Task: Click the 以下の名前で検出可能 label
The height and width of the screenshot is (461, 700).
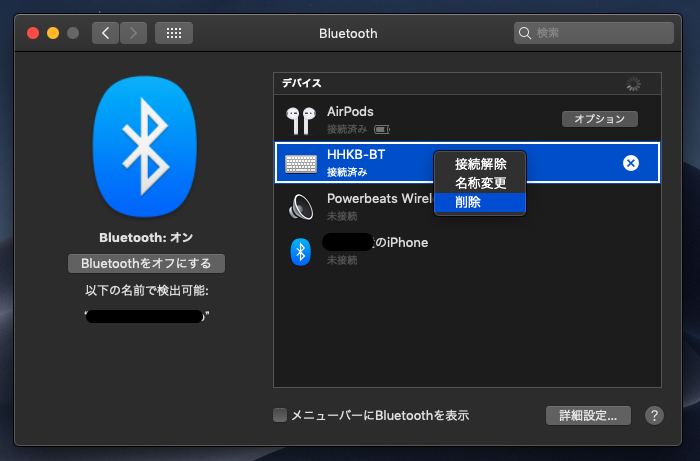Action: click(x=146, y=291)
